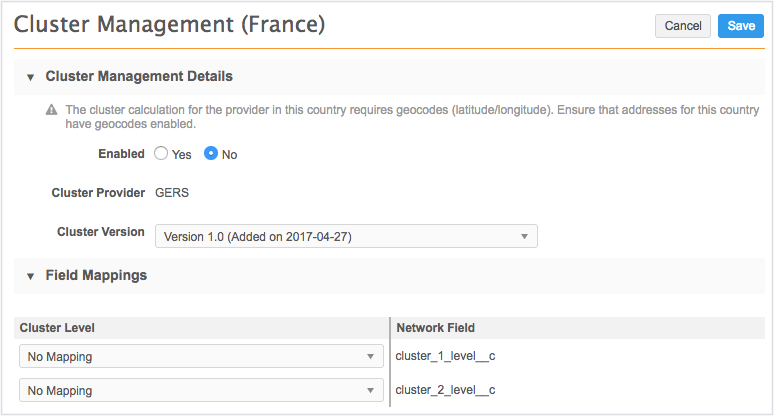Select the No radio button for Enabled
775x416 pixels.
[x=211, y=154]
